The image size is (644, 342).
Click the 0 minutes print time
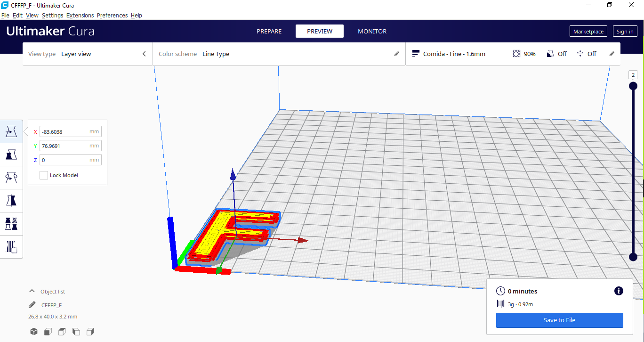point(523,291)
